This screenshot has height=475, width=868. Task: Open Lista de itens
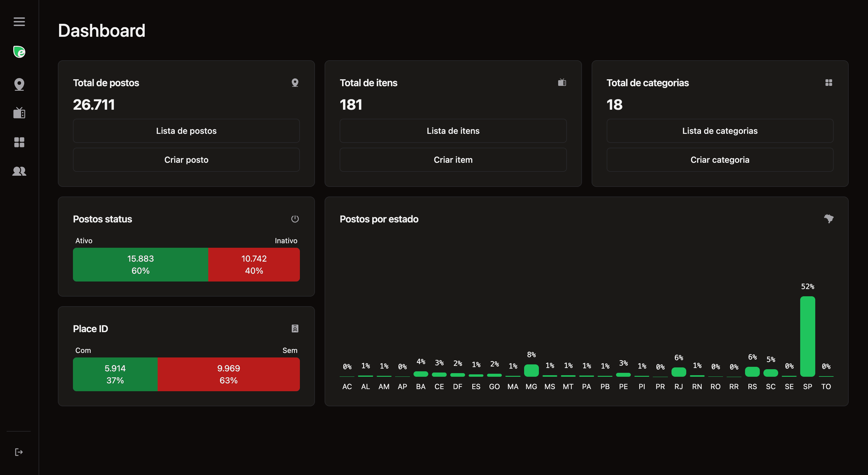pos(453,131)
